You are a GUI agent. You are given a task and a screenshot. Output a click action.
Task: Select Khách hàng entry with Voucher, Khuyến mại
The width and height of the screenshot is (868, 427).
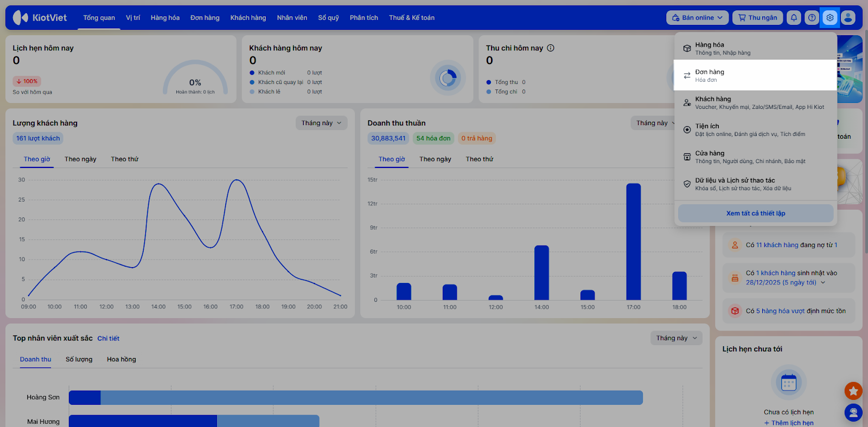pyautogui.click(x=755, y=102)
